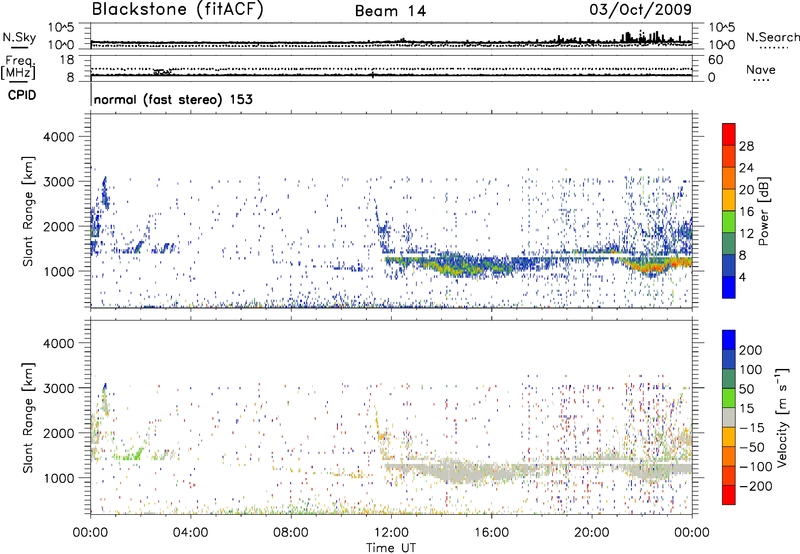Click the gray -15 to 15 velocity swatch
Viewport: 800px width, 554px height.
coord(729,417)
